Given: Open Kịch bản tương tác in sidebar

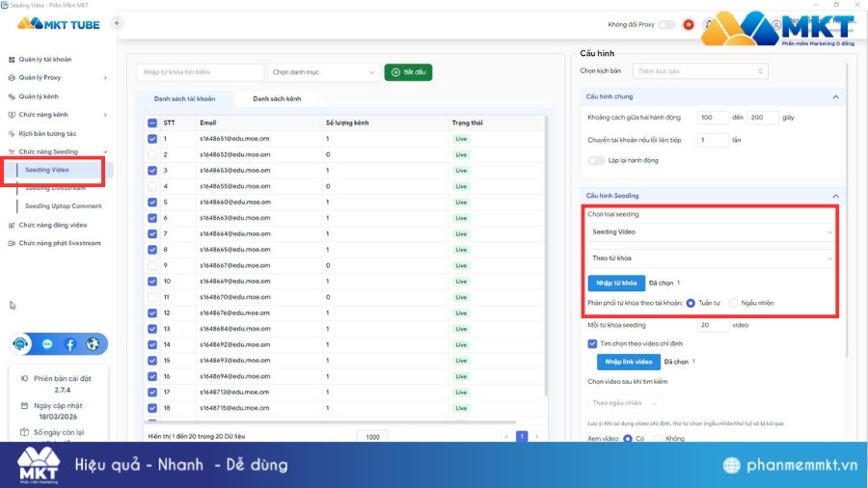Looking at the screenshot, I should (47, 133).
